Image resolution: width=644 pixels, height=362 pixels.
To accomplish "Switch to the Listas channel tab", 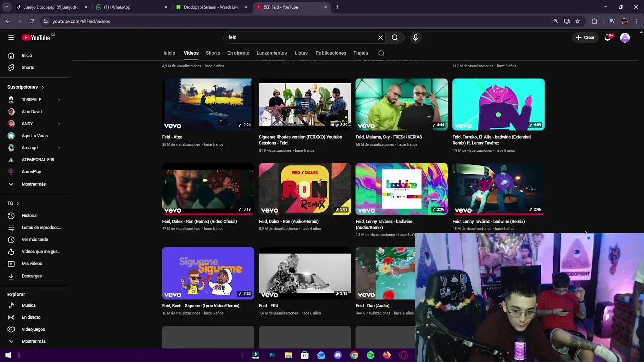I will point(301,53).
